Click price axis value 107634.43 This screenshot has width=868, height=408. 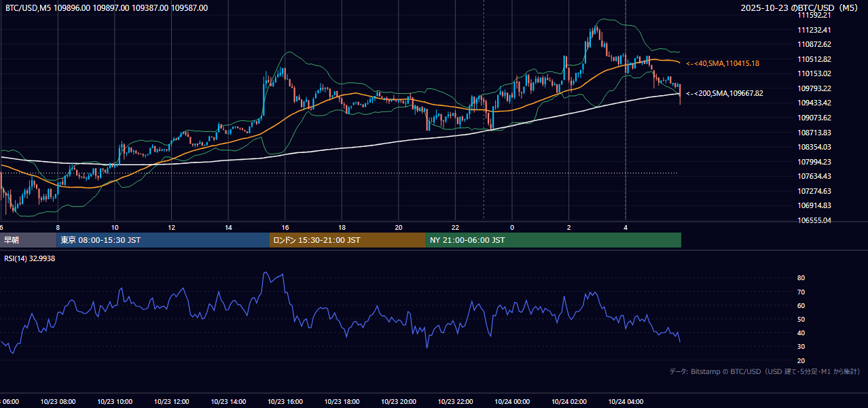click(x=814, y=176)
